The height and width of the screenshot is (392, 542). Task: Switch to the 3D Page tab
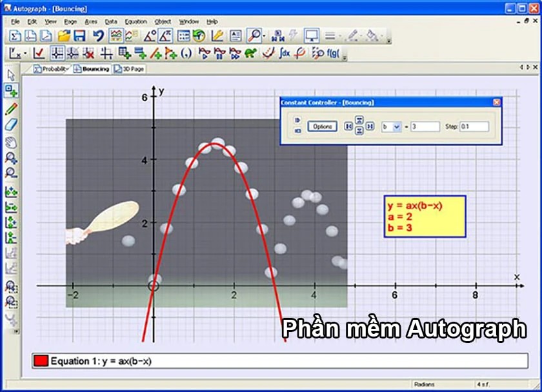point(130,69)
